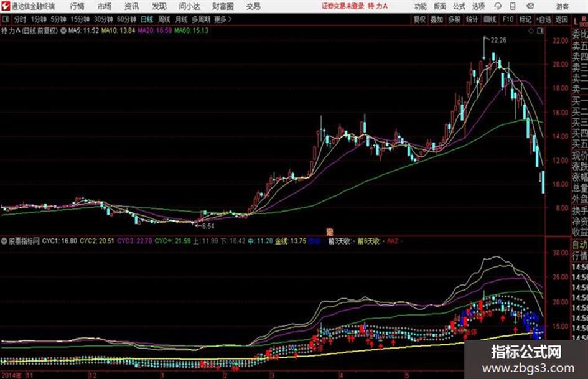This screenshot has height=379, width=588.
Task: Open the 资讯 menu
Action: [x=131, y=6]
